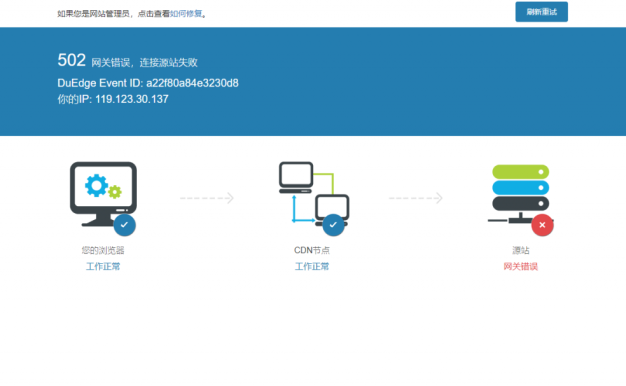
Task: Click the CDN node laptops icon
Action: point(314,194)
